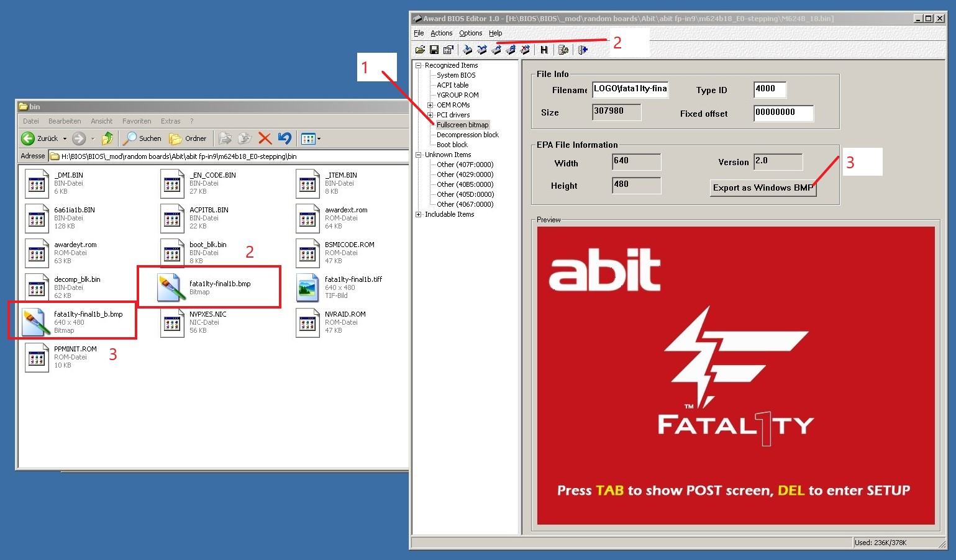Click the BIOS properties toolbar icon
Screen dimensions: 956x560
[x=448, y=50]
